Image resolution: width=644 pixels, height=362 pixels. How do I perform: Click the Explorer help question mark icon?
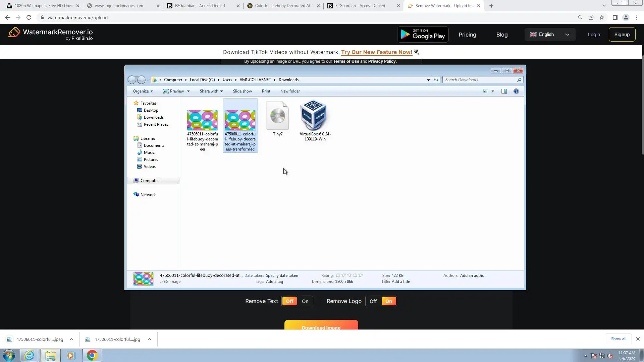[516, 91]
